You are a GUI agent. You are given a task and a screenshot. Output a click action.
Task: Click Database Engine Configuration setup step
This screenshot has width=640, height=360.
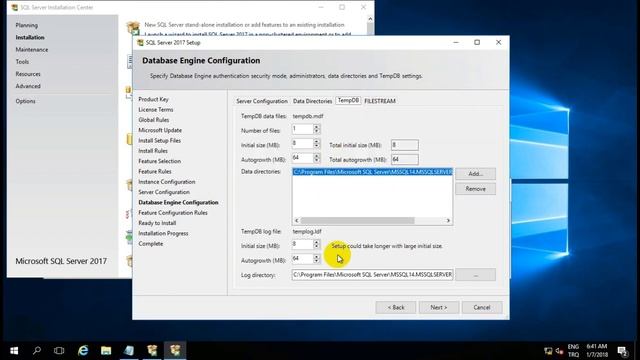click(x=178, y=202)
